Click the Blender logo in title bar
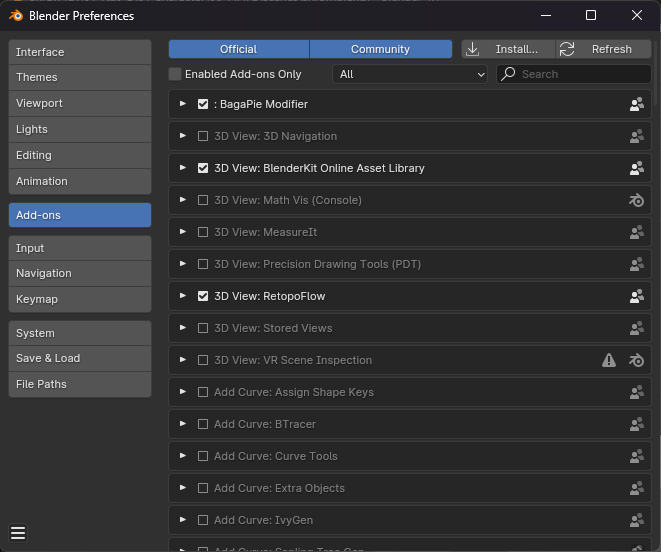661x552 pixels. point(16,16)
